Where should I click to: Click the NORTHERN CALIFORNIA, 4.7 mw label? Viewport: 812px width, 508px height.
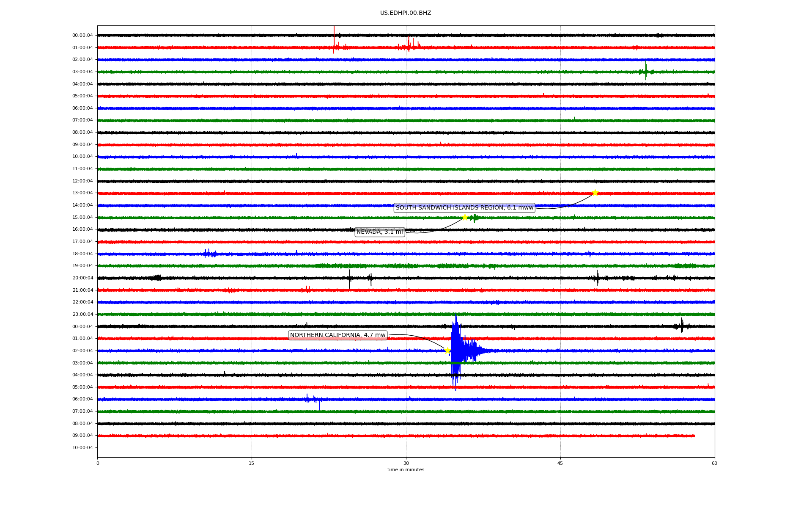(338, 335)
